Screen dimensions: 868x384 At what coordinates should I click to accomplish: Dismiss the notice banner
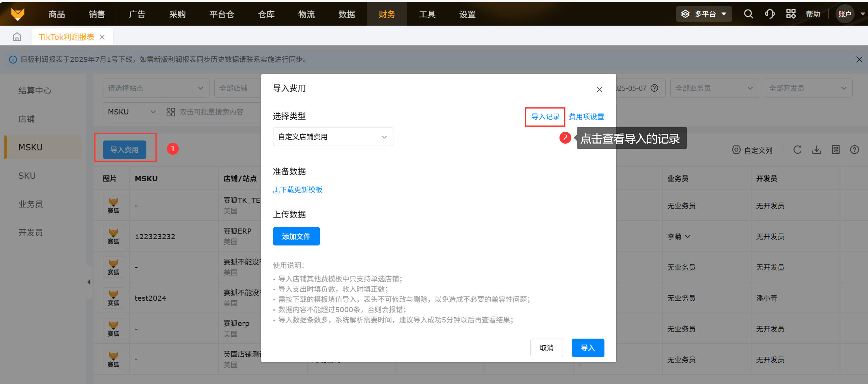pyautogui.click(x=859, y=60)
